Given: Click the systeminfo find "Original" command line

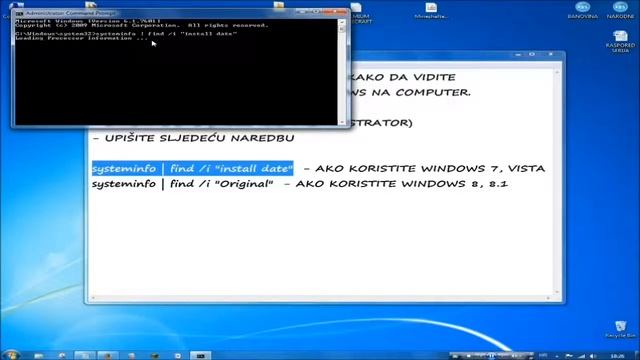Looking at the screenshot, I should (x=182, y=184).
